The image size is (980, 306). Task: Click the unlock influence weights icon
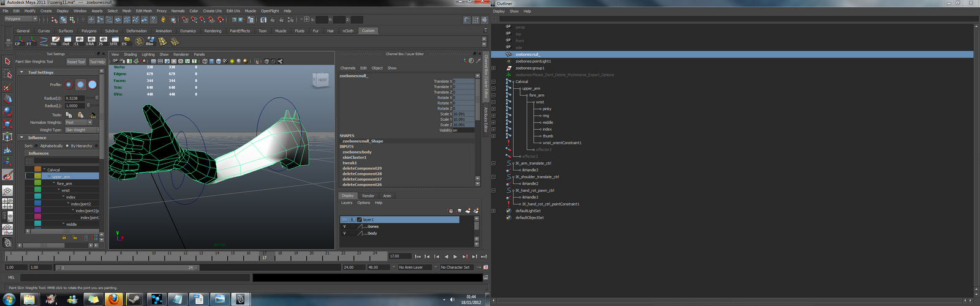(x=75, y=237)
